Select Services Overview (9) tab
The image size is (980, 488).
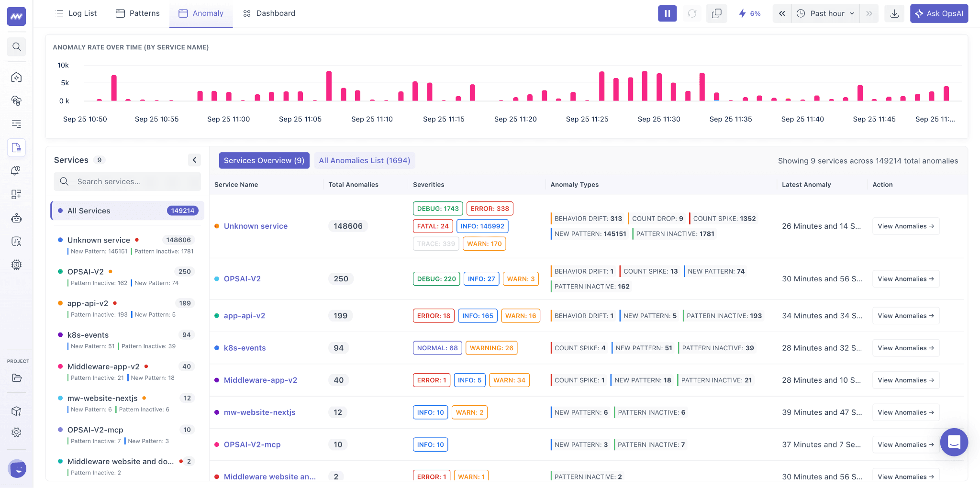(x=264, y=160)
